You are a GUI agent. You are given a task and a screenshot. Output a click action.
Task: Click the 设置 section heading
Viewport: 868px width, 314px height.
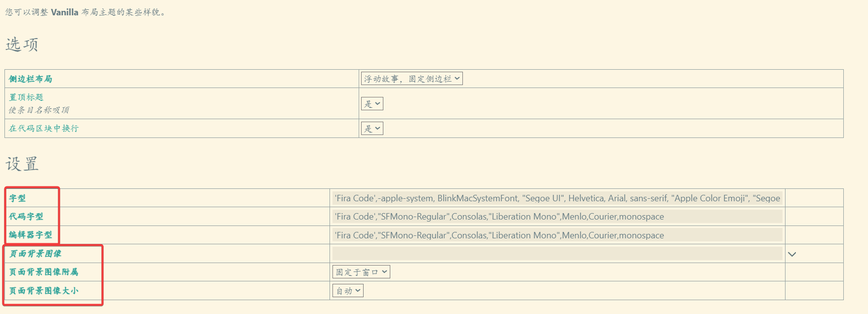[x=22, y=164]
